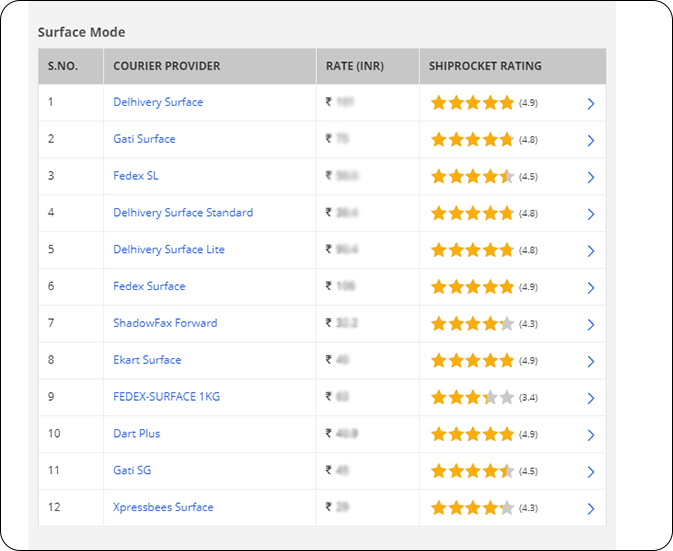The image size is (673, 551).
Task: Expand FEDEX-SURFACE 1KG row chevron
Action: pyautogui.click(x=591, y=399)
